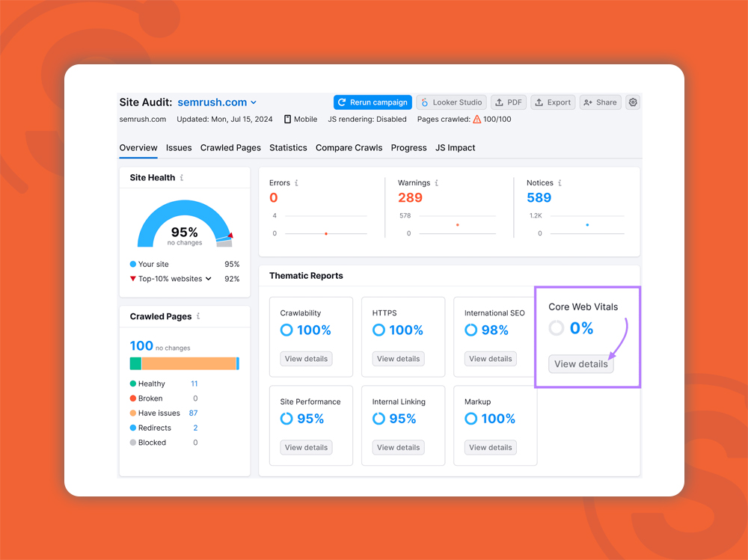Click the Notices count 589
This screenshot has width=748, height=560.
click(539, 197)
